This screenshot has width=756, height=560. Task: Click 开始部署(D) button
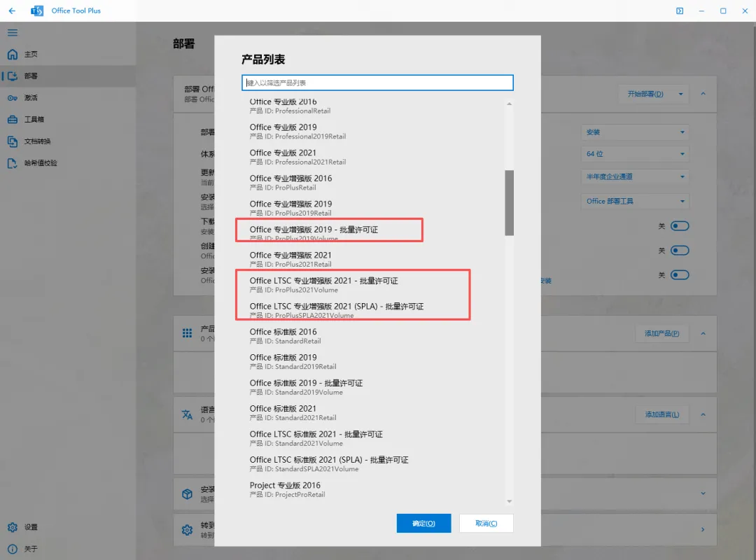[645, 94]
